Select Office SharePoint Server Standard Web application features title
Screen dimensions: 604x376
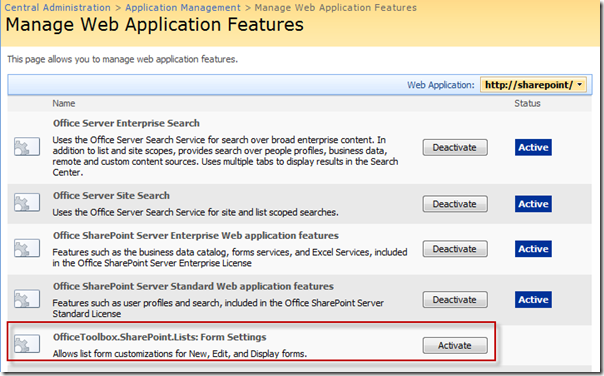[x=193, y=287]
